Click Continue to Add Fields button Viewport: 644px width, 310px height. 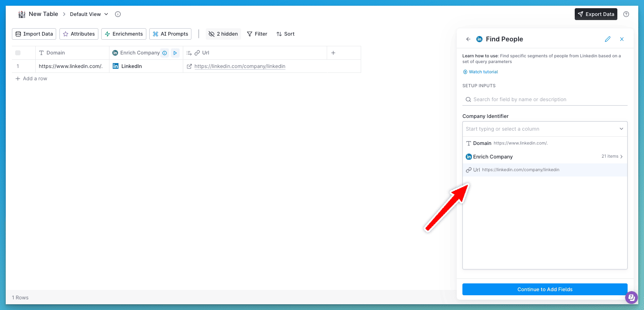pyautogui.click(x=545, y=290)
